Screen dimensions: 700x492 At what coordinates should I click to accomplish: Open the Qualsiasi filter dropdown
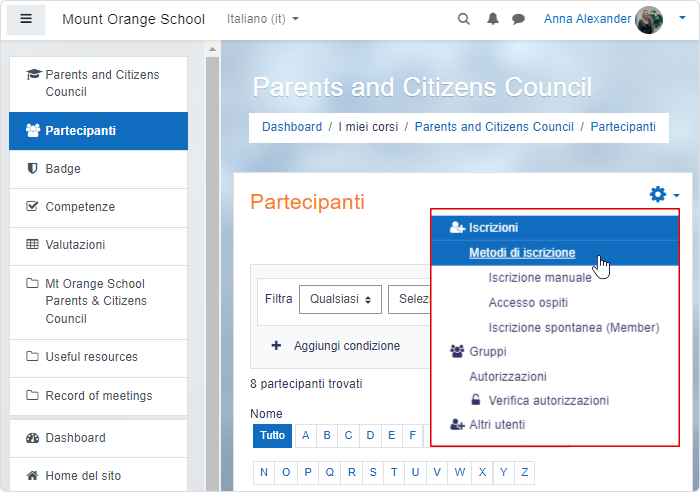[340, 299]
